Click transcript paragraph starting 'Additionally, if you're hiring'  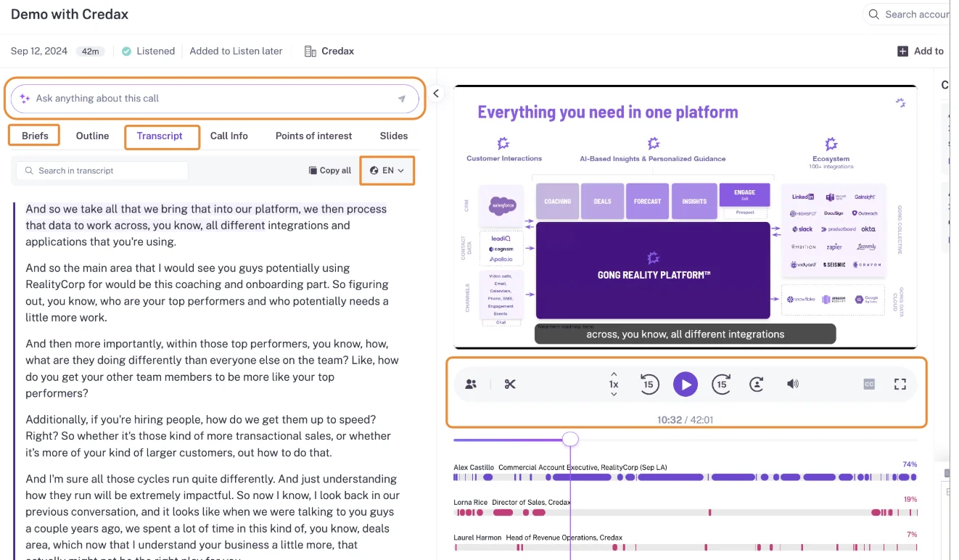tap(208, 436)
